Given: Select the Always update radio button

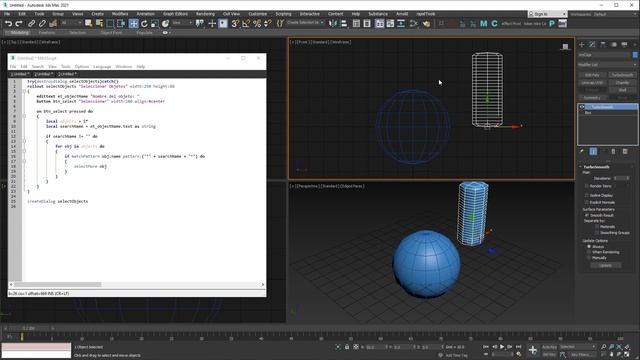Looking at the screenshot, I should (x=589, y=247).
